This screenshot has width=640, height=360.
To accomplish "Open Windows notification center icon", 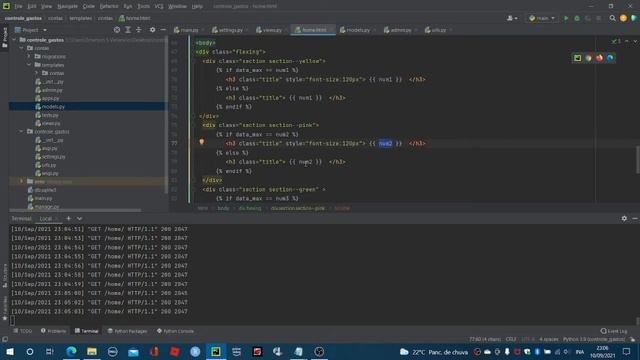I will [627, 351].
